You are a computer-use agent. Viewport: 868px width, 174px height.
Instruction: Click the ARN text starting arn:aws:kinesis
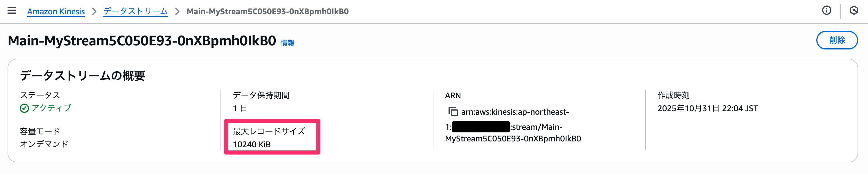click(x=514, y=112)
